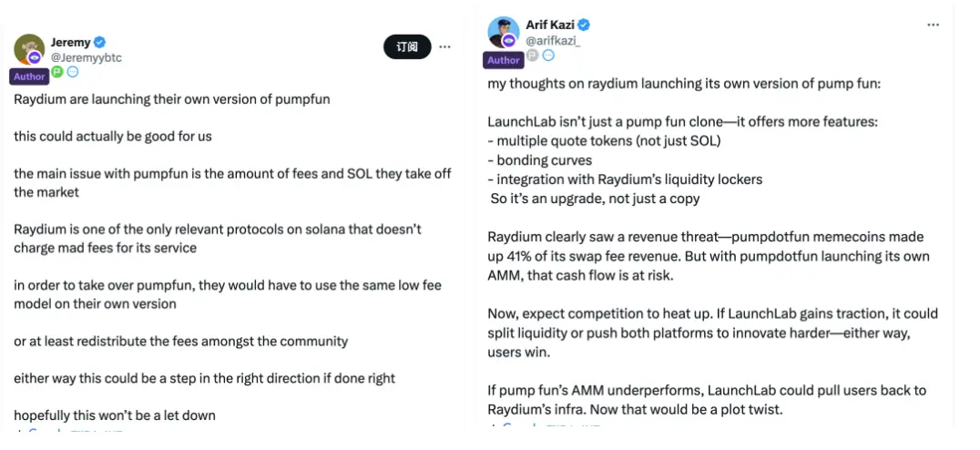This screenshot has height=450, width=980.
Task: Click Jeremy's line "hopefully this won't be a let down"
Action: (115, 415)
